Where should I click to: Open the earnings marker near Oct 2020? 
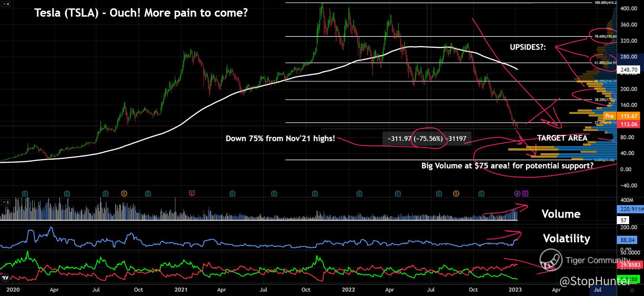(x=148, y=194)
